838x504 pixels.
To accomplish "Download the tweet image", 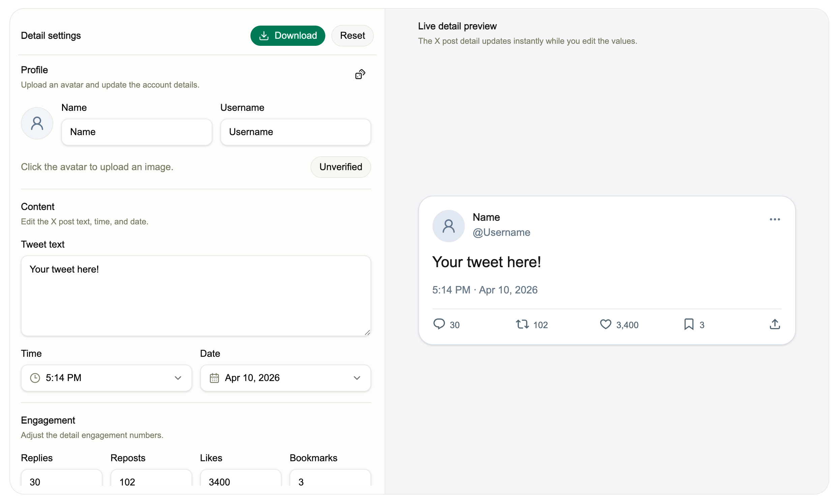I will pos(288,35).
